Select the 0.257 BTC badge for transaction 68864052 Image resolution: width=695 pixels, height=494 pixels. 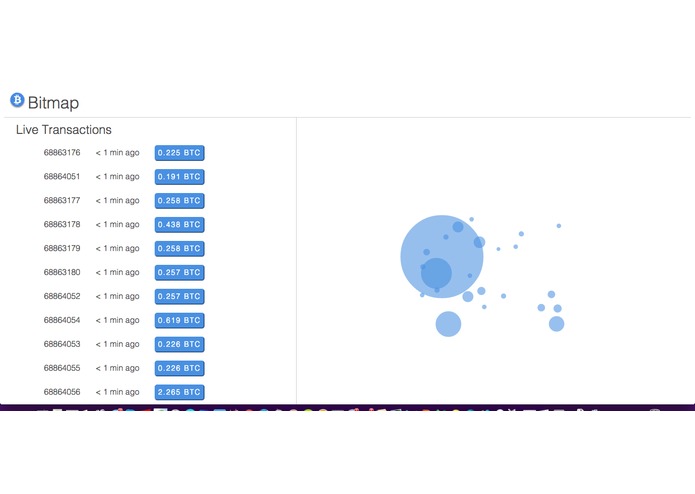[x=180, y=296]
